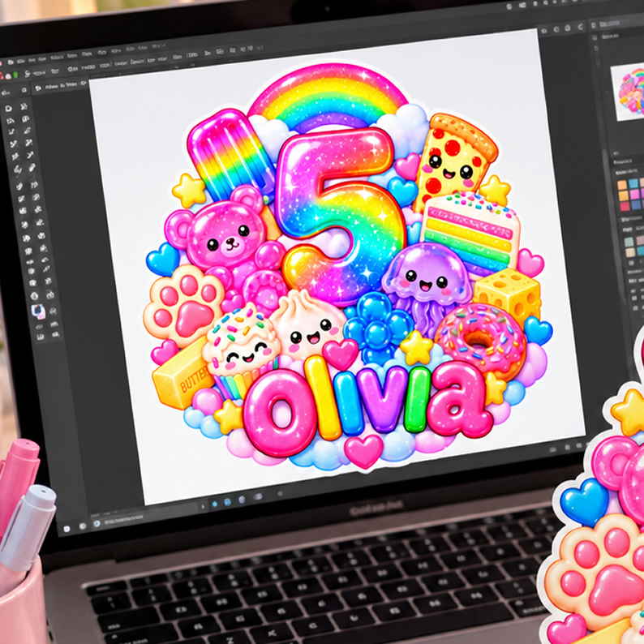The height and width of the screenshot is (644, 644).
Task: Click the green full-screen traffic-light button
Action: (x=15, y=75)
